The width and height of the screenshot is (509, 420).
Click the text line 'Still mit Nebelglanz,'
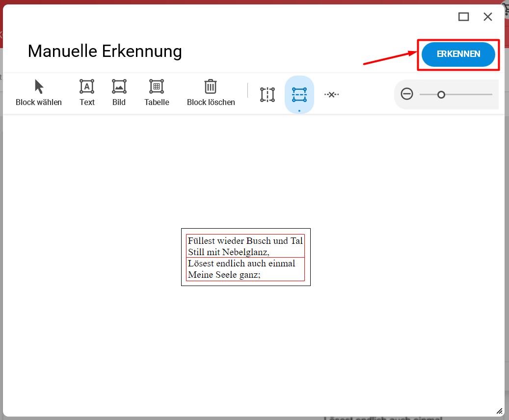229,252
